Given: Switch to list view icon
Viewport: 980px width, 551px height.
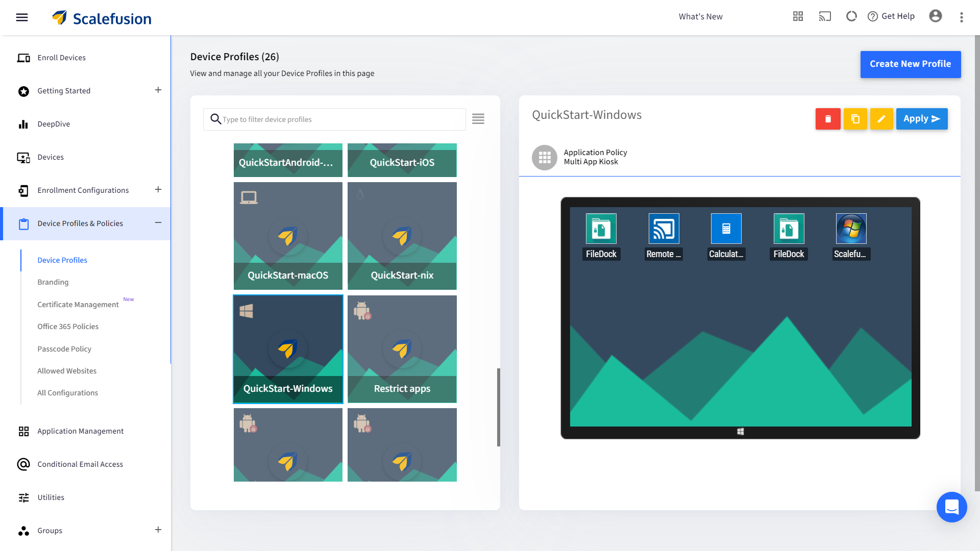Looking at the screenshot, I should (478, 119).
